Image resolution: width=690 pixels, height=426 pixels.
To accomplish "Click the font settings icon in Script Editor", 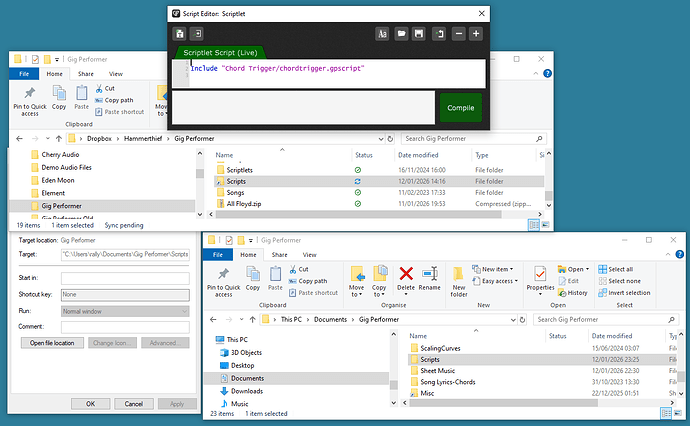I will 381,33.
